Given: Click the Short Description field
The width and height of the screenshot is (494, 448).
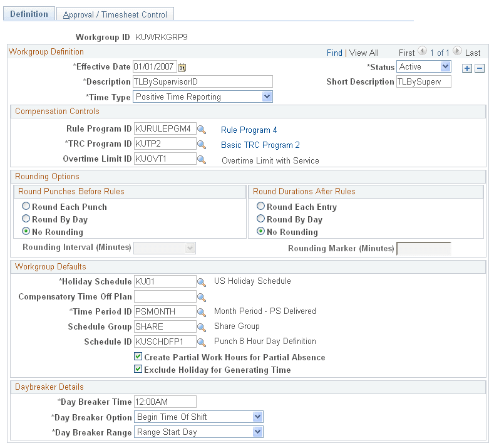Looking at the screenshot, I should point(423,81).
